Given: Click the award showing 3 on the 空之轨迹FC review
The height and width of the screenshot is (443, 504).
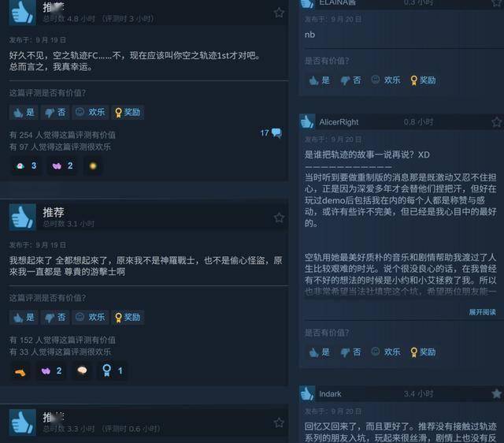Looking at the screenshot, I should (26, 166).
